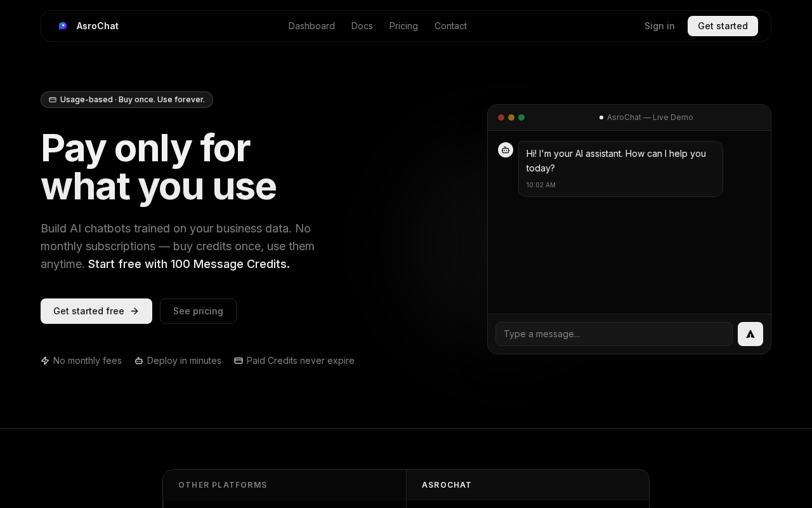Image resolution: width=812 pixels, height=508 pixels.
Task: Click the robot icon beside Deploy in minutes
Action: click(x=139, y=361)
